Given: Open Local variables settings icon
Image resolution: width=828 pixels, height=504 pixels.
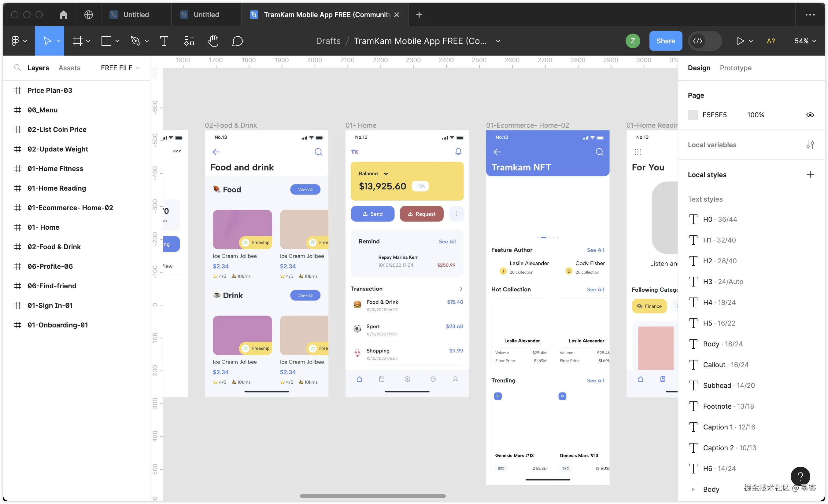Looking at the screenshot, I should tap(810, 145).
